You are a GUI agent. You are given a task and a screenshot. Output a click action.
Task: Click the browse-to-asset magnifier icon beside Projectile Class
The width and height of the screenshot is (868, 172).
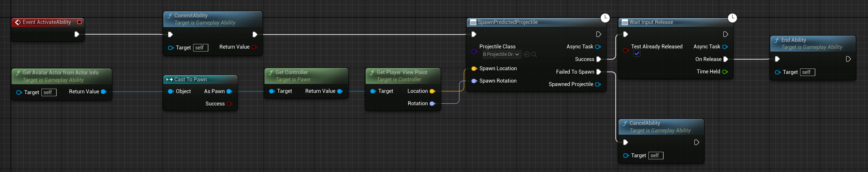[534, 54]
